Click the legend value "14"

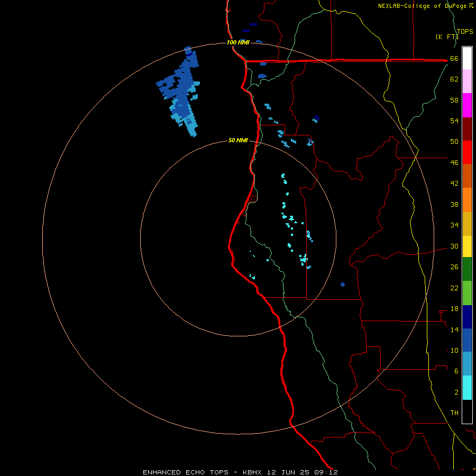coord(454,329)
